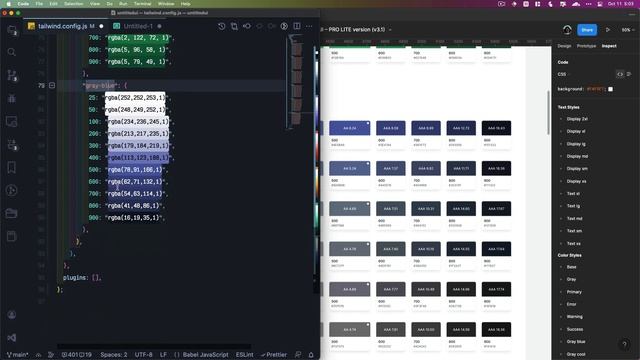Open the Terminal menu in macOS menu bar
The image size is (640, 360).
pyautogui.click(x=142, y=4)
